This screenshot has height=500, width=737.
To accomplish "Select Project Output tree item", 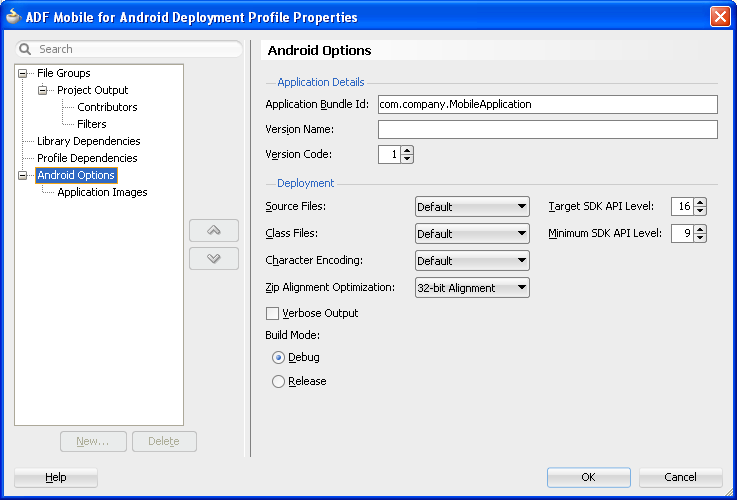I will (93, 90).
